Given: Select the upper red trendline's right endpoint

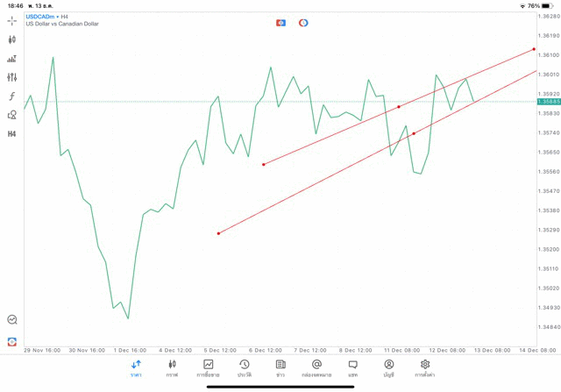Looking at the screenshot, I should click(x=534, y=49).
